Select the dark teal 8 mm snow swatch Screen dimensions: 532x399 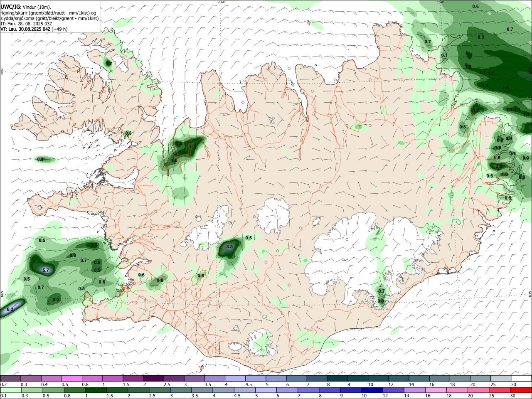coord(337,378)
